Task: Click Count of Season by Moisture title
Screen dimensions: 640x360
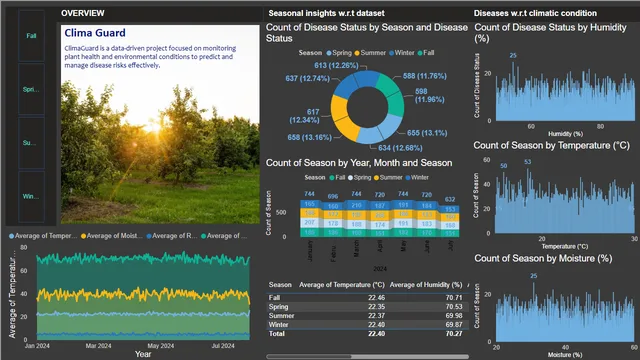Action: click(543, 258)
